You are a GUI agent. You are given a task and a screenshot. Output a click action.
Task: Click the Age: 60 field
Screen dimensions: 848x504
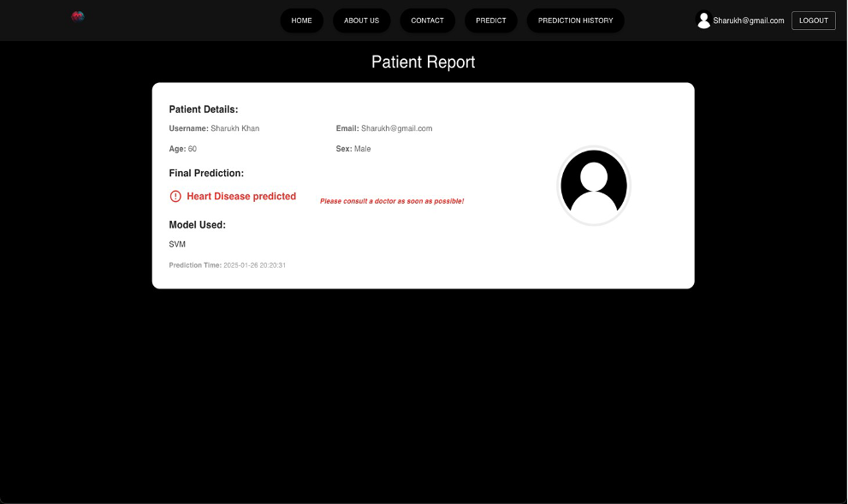[183, 149]
